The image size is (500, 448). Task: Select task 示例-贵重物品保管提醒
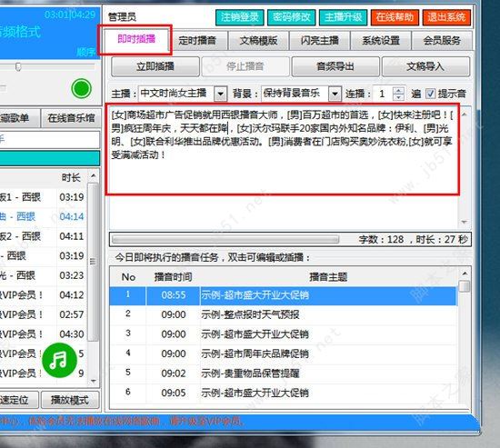284,373
